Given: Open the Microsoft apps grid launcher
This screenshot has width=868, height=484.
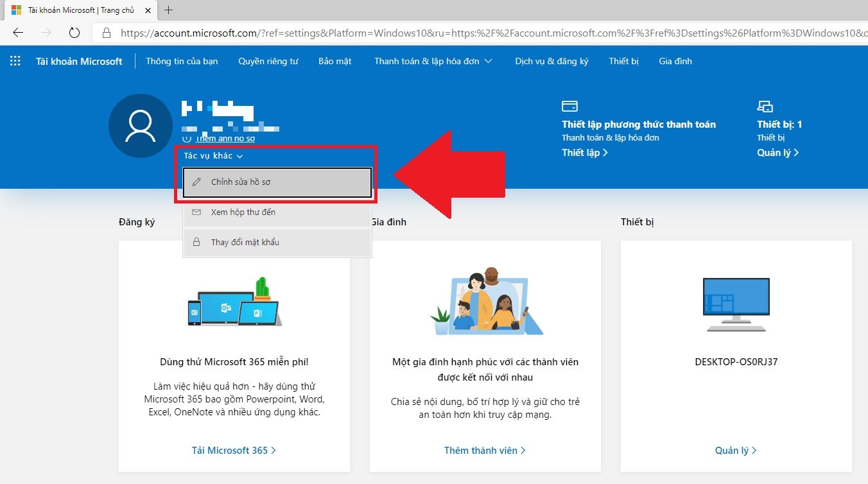Looking at the screenshot, I should [x=15, y=61].
